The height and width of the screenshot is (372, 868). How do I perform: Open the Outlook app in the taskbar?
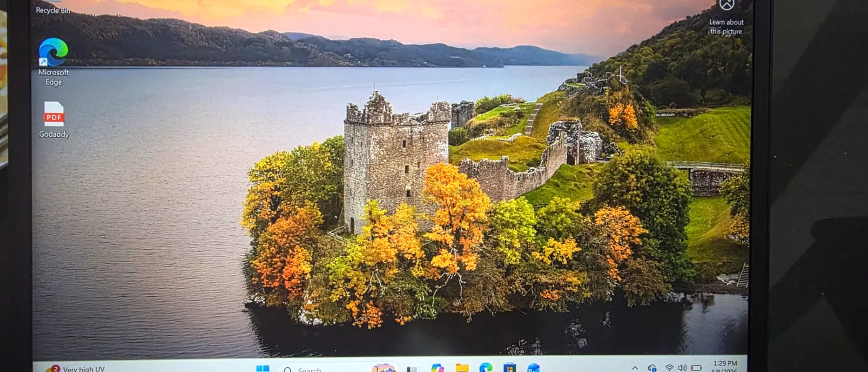point(533,369)
